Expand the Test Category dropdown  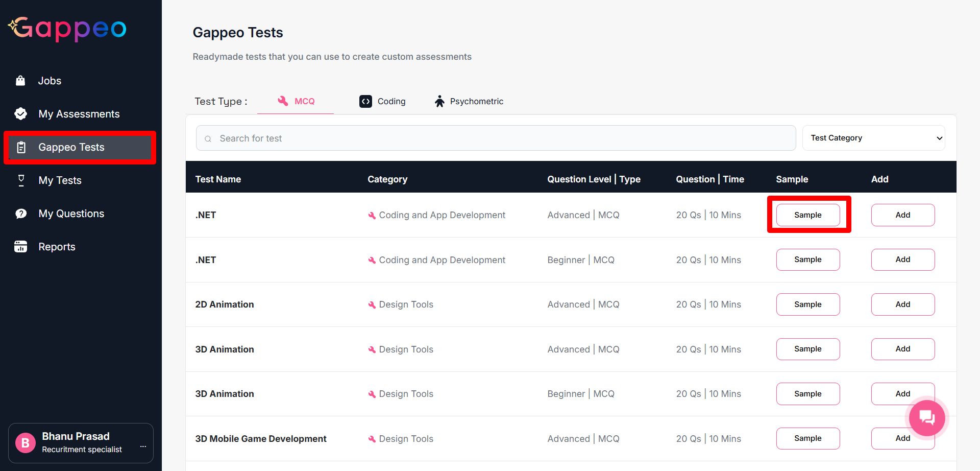[x=873, y=138]
